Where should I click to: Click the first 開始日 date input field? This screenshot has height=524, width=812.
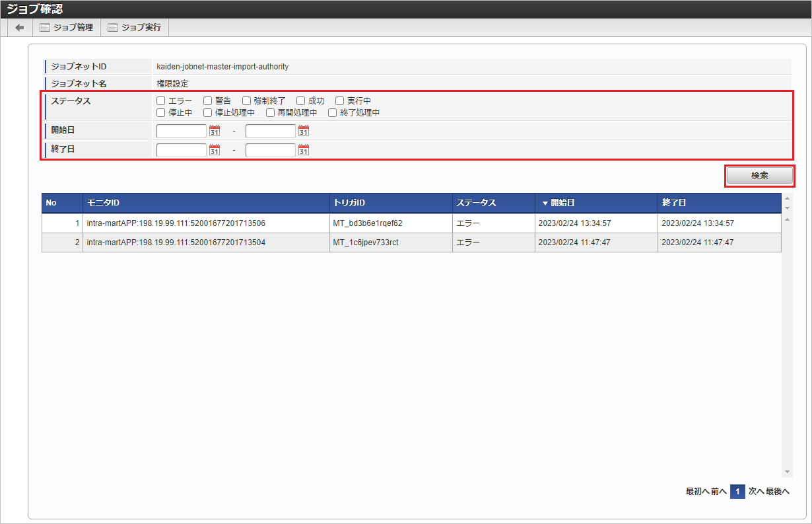coord(182,131)
